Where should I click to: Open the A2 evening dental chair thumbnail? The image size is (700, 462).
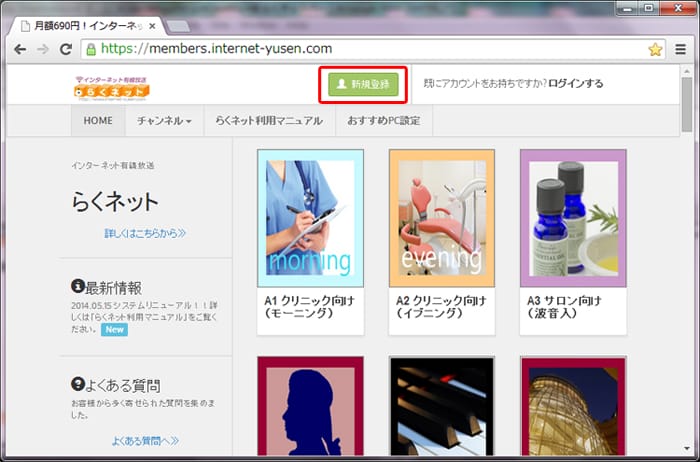coord(442,218)
